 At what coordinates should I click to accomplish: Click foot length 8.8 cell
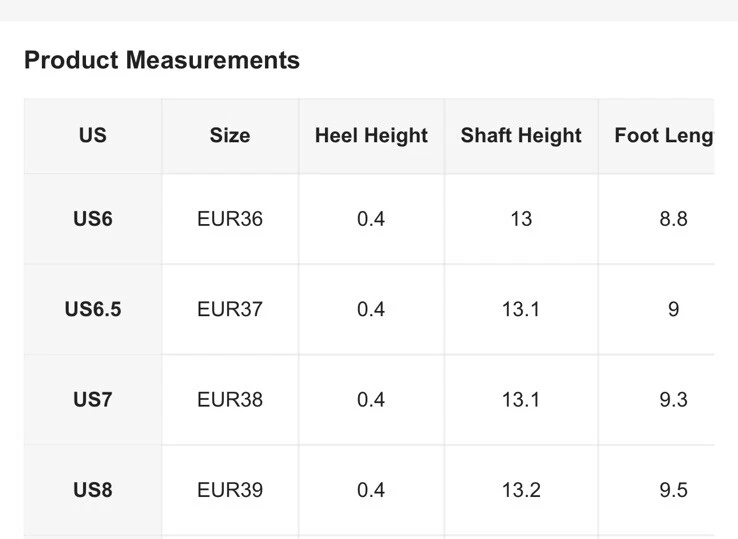673,219
